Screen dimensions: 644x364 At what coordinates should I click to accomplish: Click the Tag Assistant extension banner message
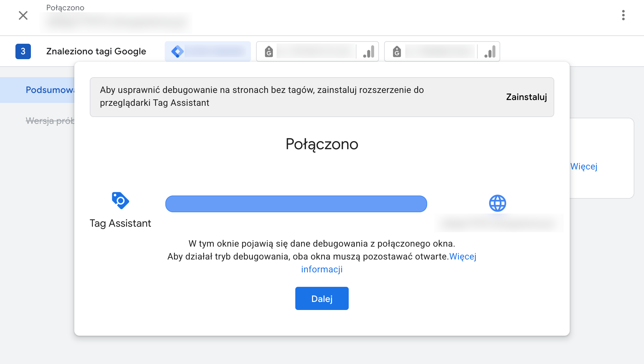pyautogui.click(x=262, y=96)
